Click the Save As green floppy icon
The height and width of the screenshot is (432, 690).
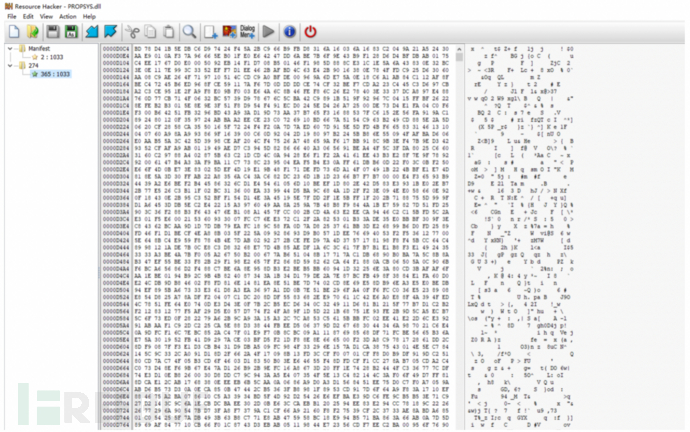(71, 32)
